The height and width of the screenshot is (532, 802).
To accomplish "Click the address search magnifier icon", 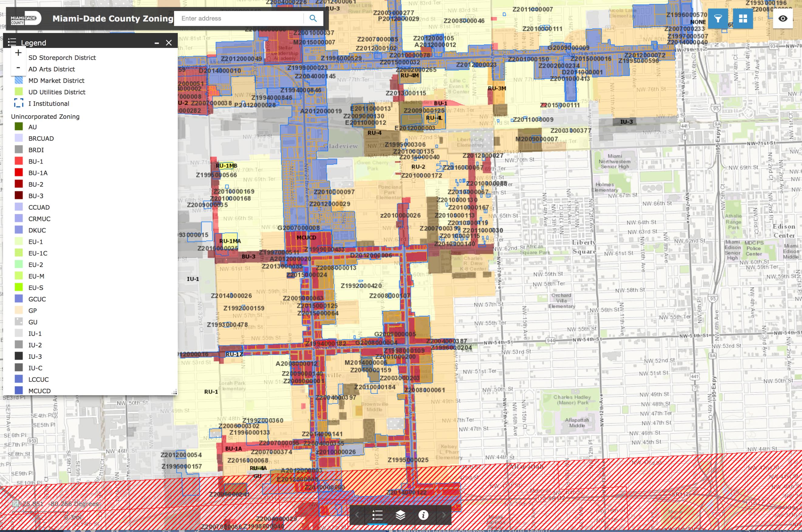I will (313, 18).
